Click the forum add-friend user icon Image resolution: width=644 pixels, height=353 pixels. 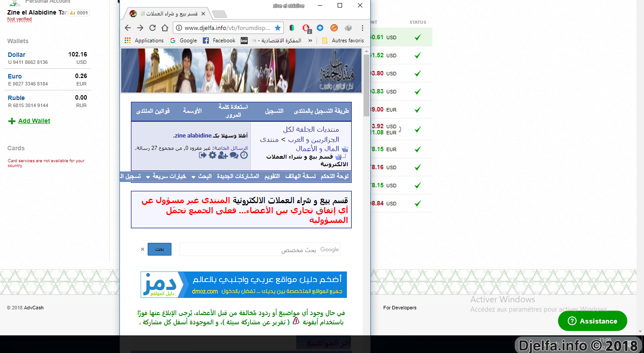(223, 155)
